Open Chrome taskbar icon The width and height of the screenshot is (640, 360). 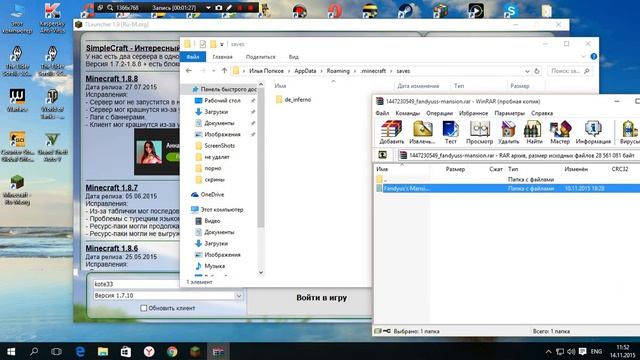172,351
